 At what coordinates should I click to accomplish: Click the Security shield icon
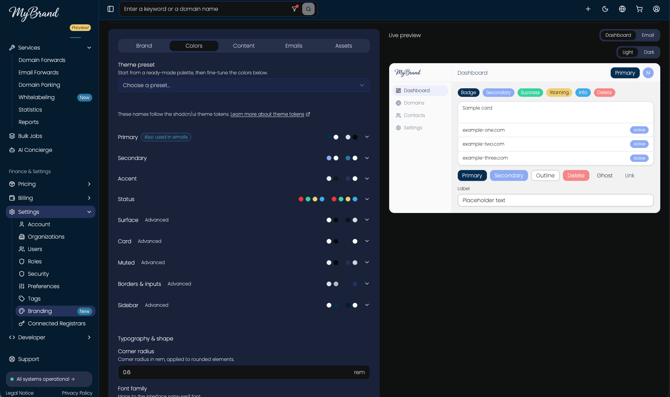point(22,274)
